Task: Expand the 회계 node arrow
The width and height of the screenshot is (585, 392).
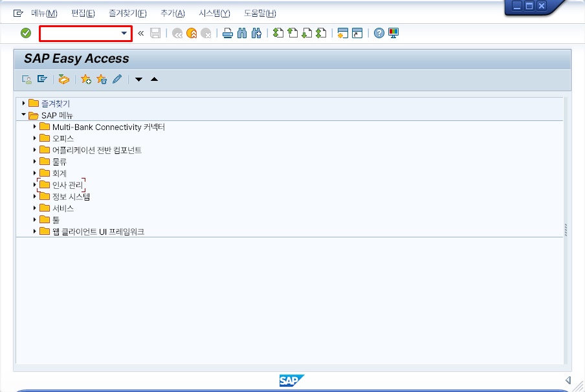Action: (x=34, y=173)
